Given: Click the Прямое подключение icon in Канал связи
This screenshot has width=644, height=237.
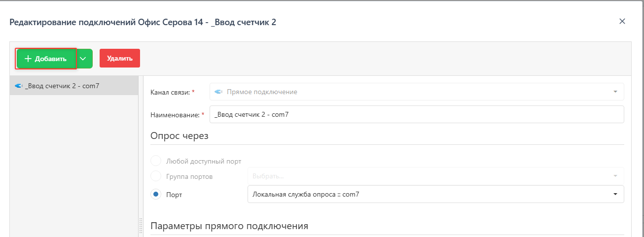Looking at the screenshot, I should [219, 92].
